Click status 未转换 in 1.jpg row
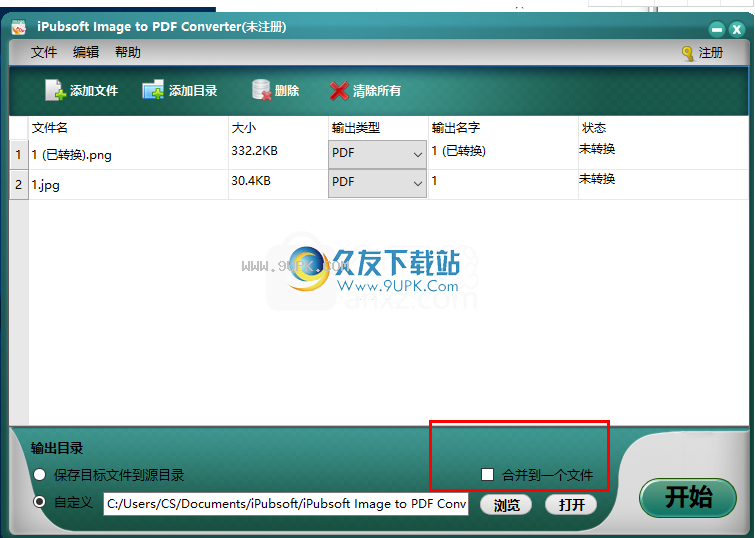Screen dimensions: 755x538 pyautogui.click(x=597, y=179)
